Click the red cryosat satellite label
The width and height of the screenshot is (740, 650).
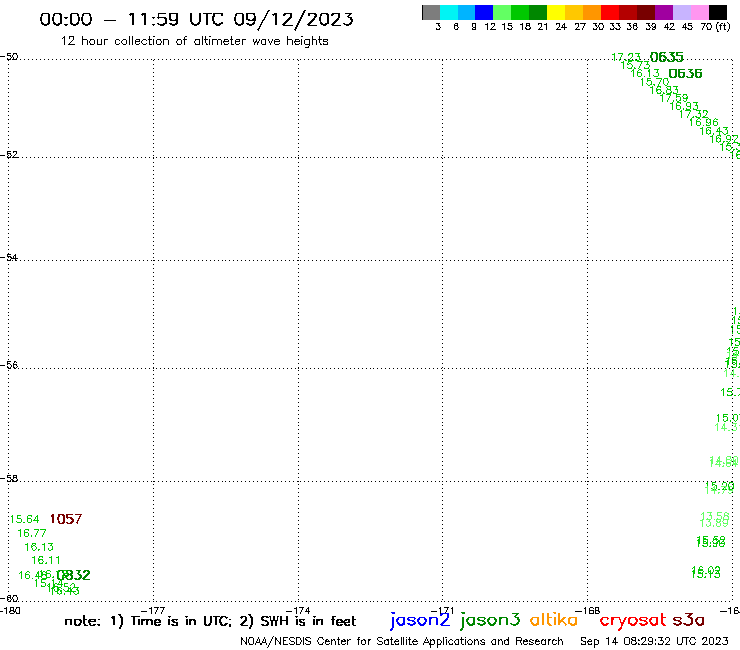tap(633, 620)
